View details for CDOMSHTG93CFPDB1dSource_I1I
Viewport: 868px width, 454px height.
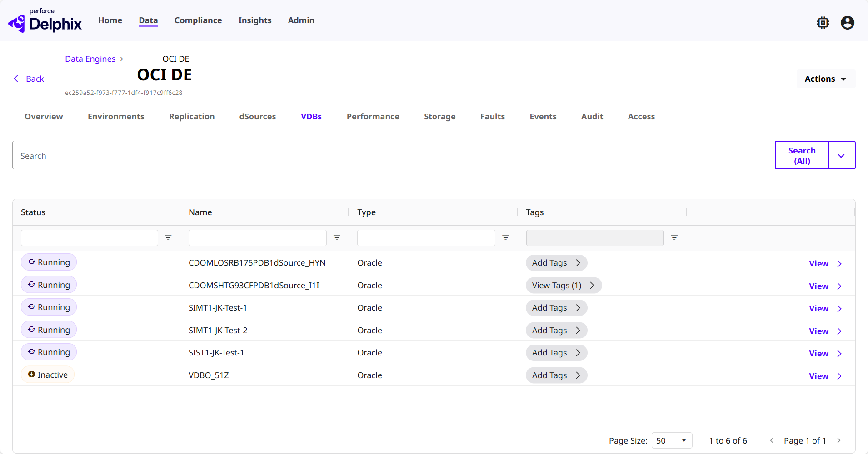[825, 286]
